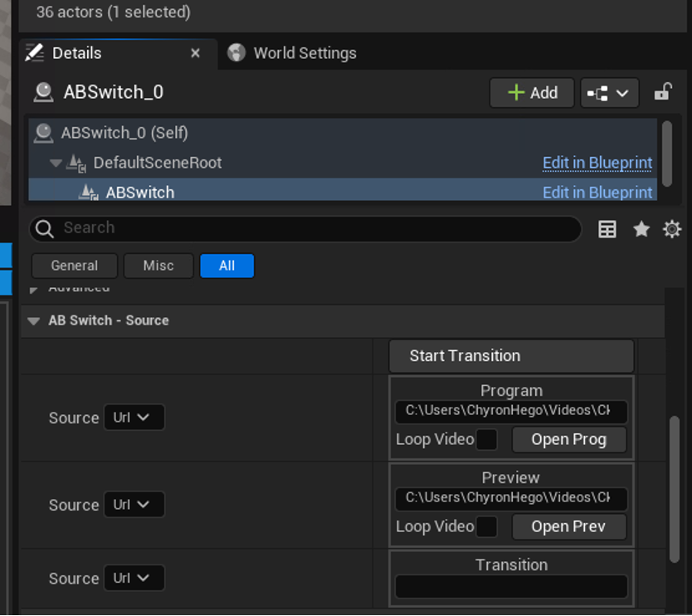Enable Loop Video for Preview
Screen dimensions: 692x616
coord(486,526)
